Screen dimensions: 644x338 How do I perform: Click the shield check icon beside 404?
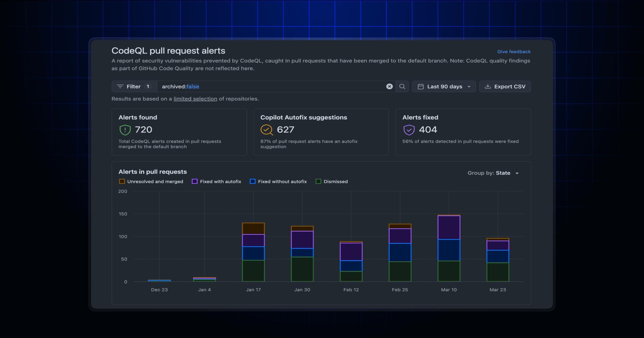tap(409, 130)
